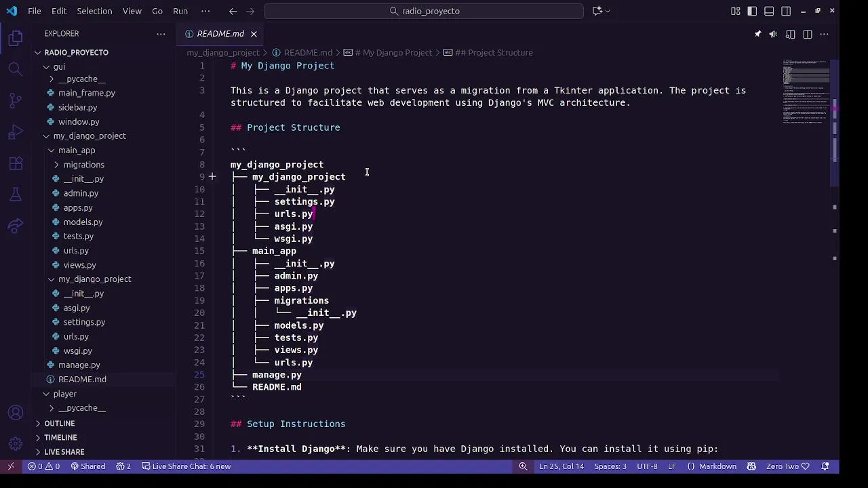Open editor More Actions menu

(824, 34)
